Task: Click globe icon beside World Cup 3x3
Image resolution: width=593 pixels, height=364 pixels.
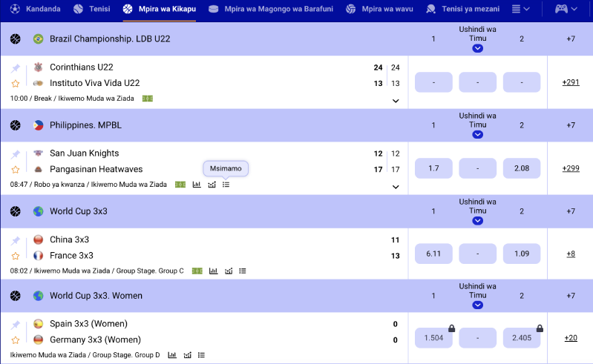Action: tap(38, 211)
